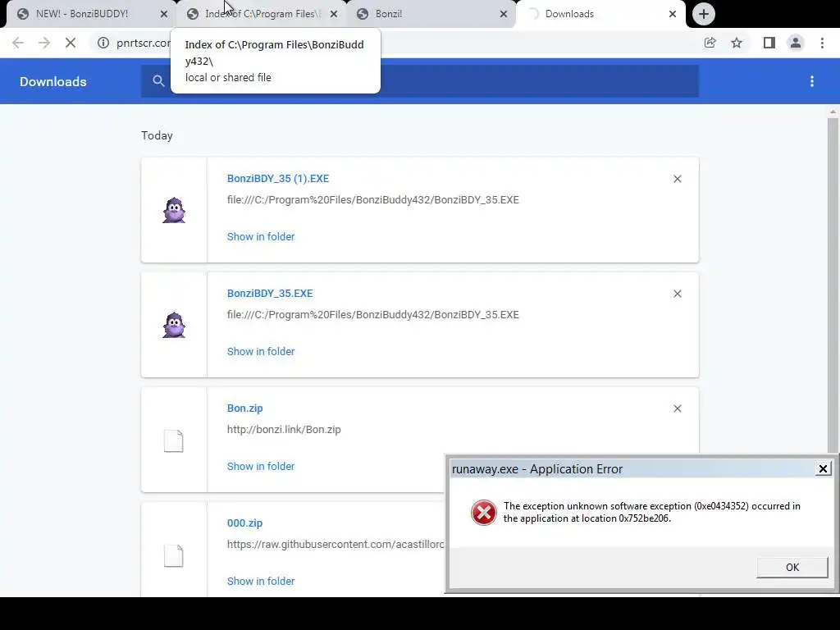This screenshot has width=840, height=630.
Task: Open Downloads page more actions menu
Action: coord(812,81)
